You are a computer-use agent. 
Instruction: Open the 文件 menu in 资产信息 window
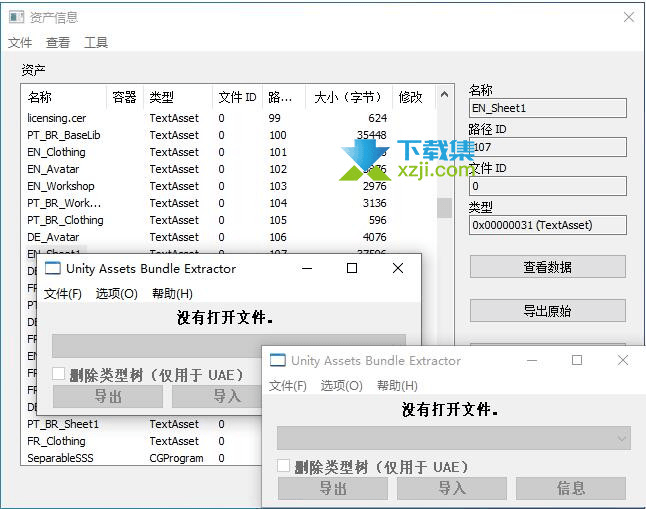20,43
